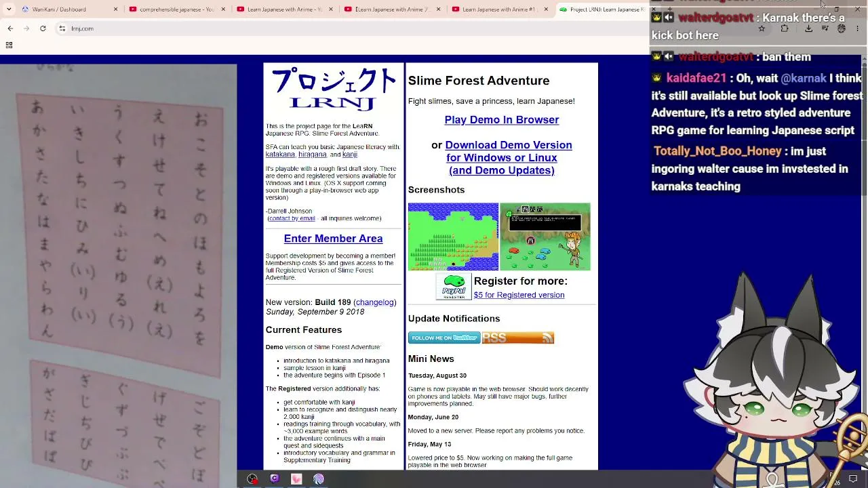The image size is (868, 488).
Task: Click Play Demo In Browser link
Action: coord(502,120)
